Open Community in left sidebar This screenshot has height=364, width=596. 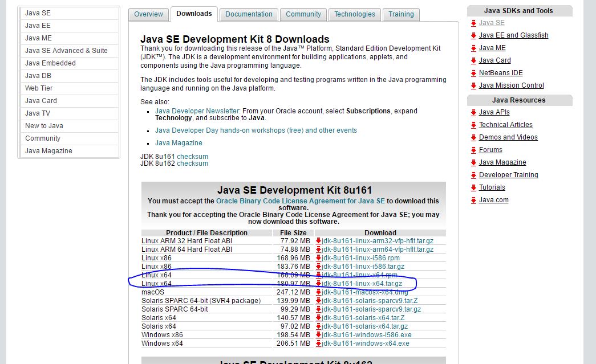tap(69, 138)
